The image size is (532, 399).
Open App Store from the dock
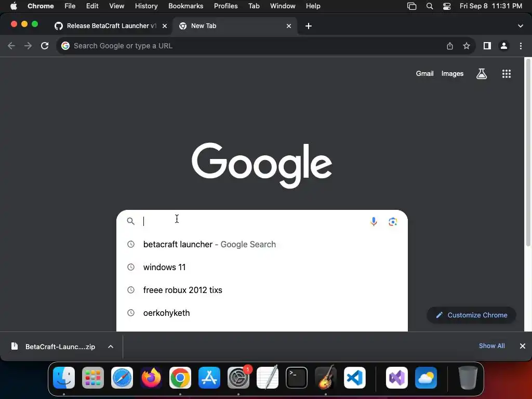209,378
